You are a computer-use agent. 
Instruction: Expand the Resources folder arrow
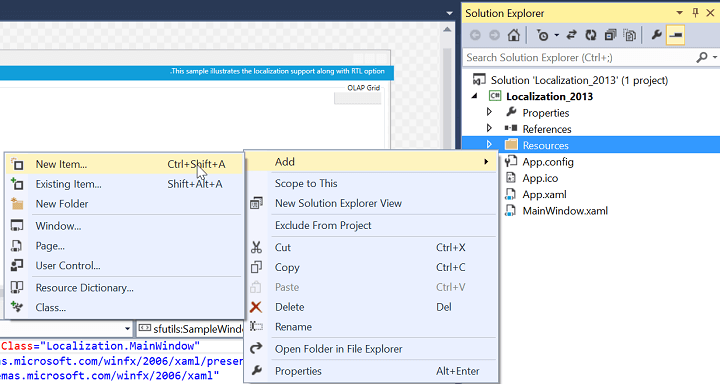point(489,145)
